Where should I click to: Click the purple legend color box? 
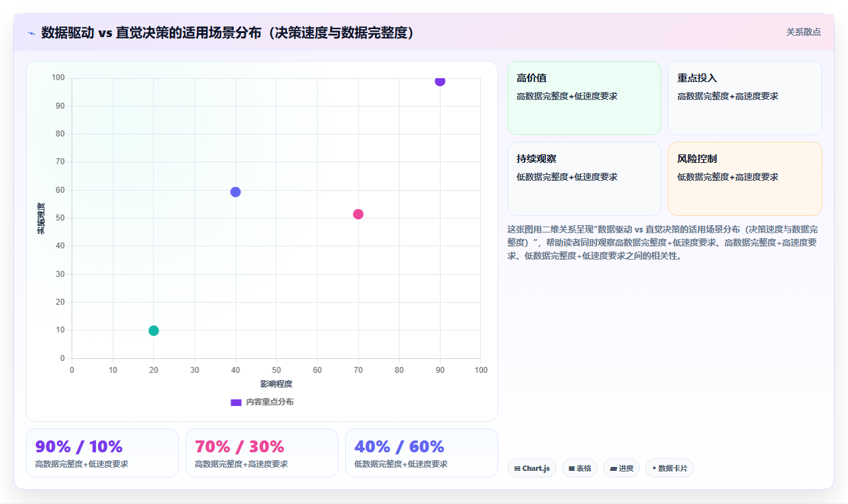[x=236, y=402]
